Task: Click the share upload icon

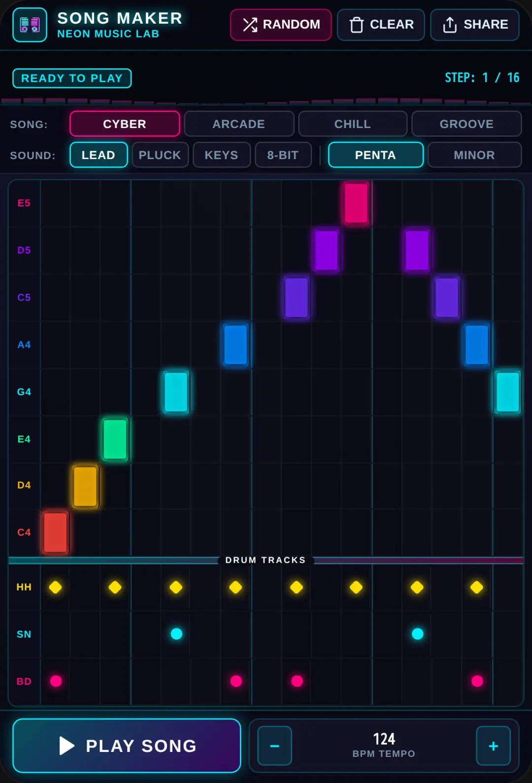Action: tap(450, 25)
